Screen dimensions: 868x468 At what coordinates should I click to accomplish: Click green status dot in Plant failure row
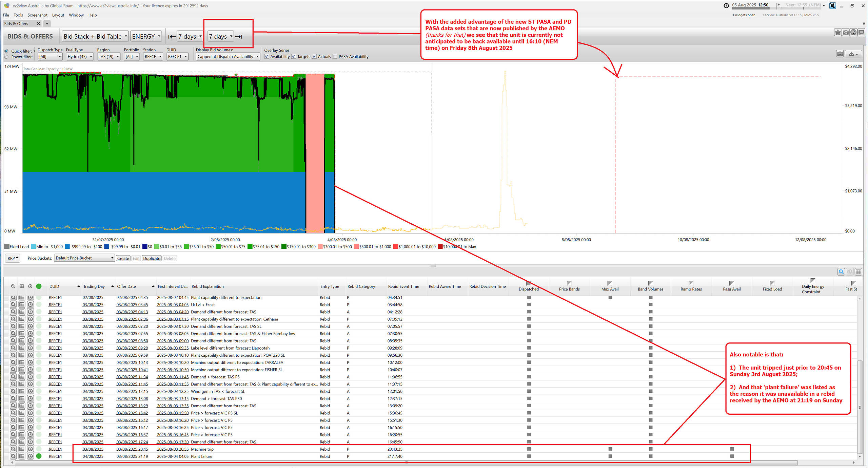(39, 456)
